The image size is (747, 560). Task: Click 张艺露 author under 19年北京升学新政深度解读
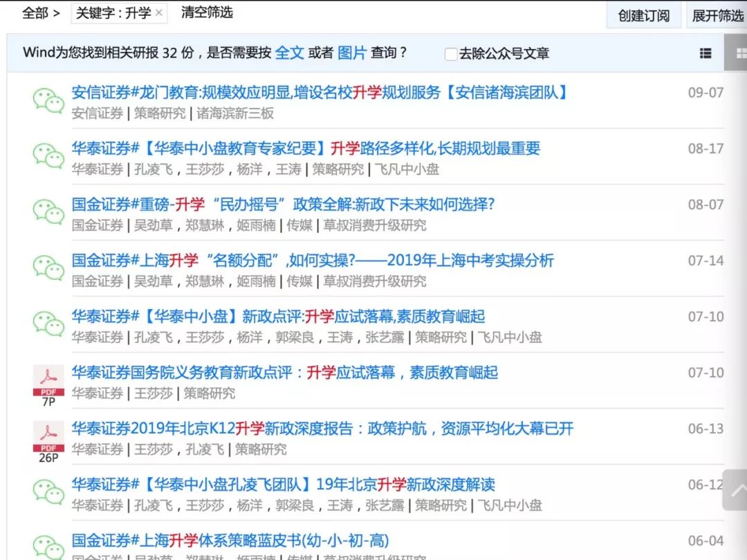pyautogui.click(x=385, y=505)
